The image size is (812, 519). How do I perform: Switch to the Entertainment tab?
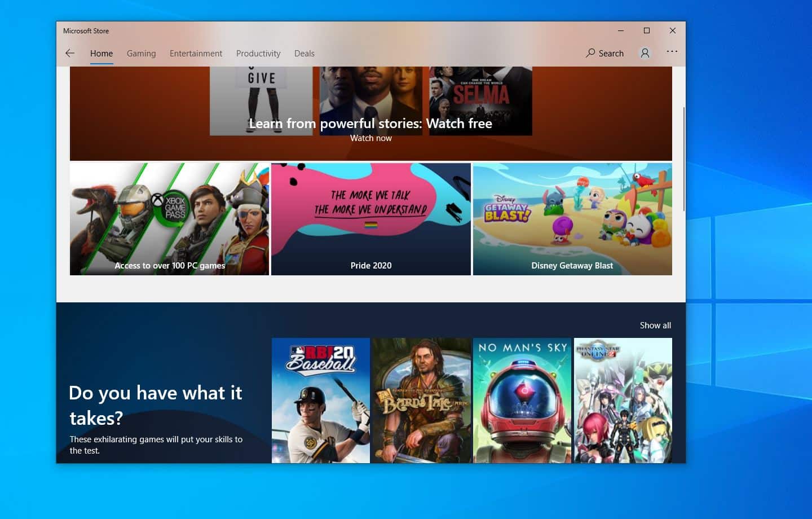[196, 53]
